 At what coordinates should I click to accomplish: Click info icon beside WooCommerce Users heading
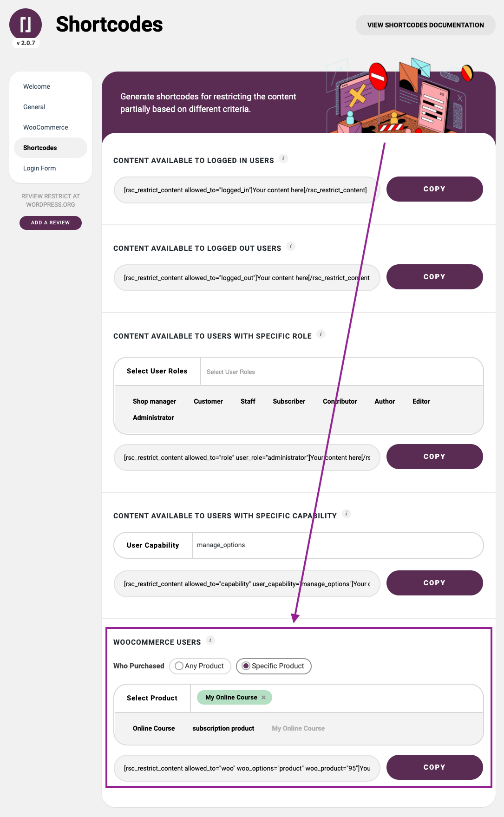coord(210,641)
